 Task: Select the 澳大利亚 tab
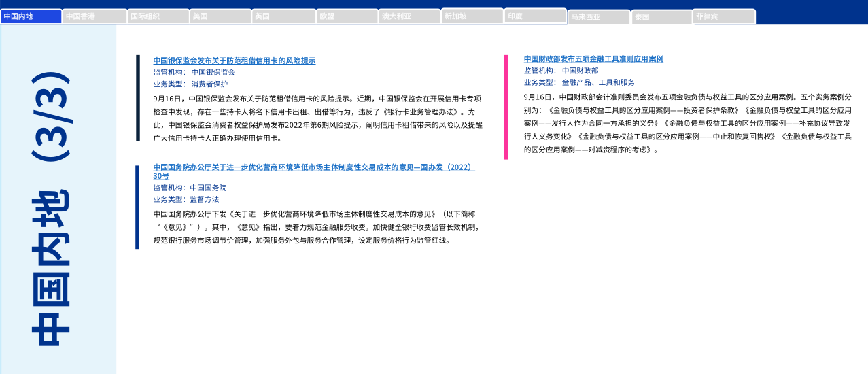pyautogui.click(x=409, y=16)
